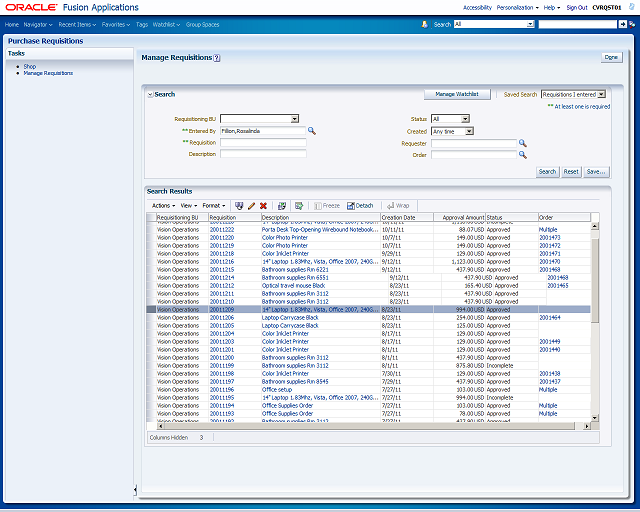This screenshot has height=512, width=640.
Task: Go to Home
Action: (12, 24)
